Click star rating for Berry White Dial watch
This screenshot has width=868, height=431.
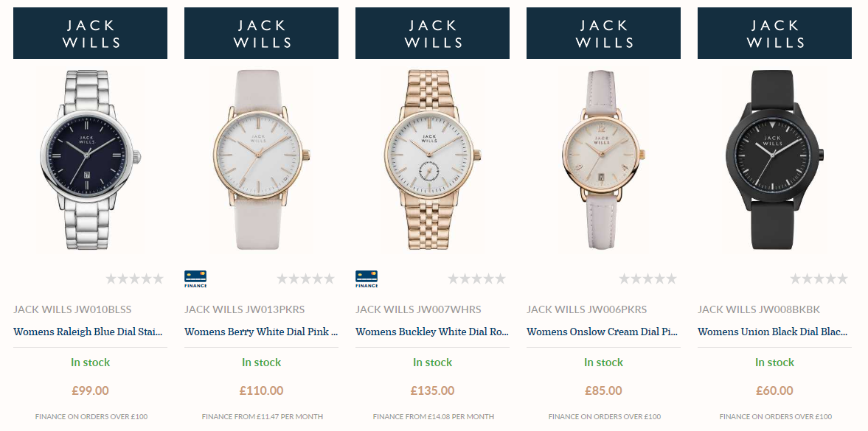tap(305, 278)
